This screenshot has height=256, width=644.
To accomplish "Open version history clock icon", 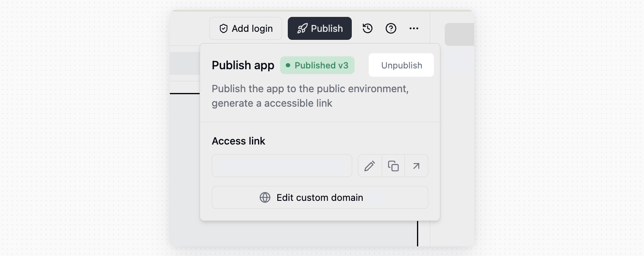I will [x=367, y=28].
